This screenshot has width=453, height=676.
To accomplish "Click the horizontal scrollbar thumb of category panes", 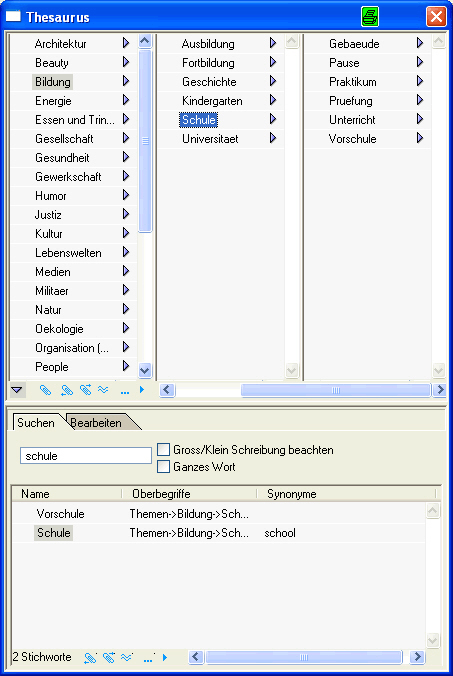I will [336, 390].
